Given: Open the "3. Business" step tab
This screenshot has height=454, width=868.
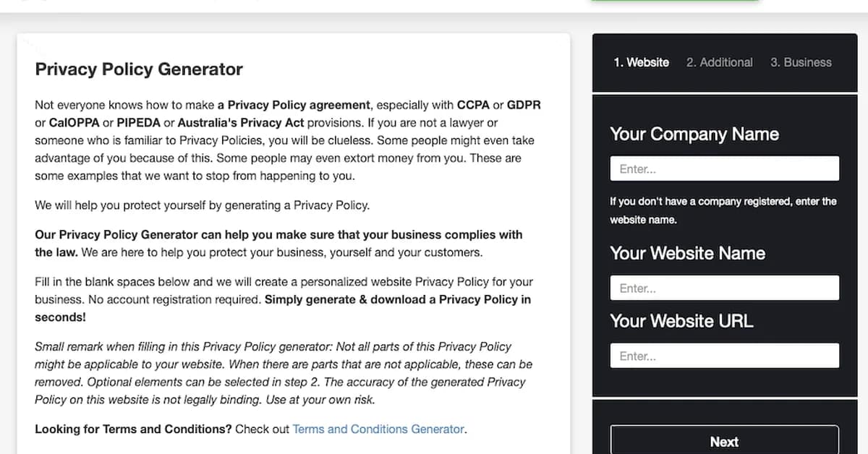Looking at the screenshot, I should tap(801, 62).
